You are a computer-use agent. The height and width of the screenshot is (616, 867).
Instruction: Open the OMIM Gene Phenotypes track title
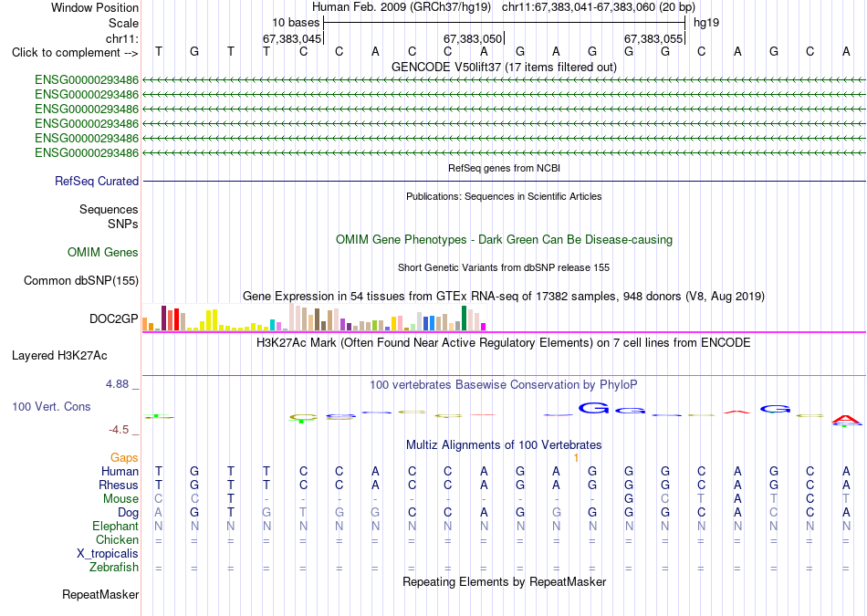(x=504, y=239)
